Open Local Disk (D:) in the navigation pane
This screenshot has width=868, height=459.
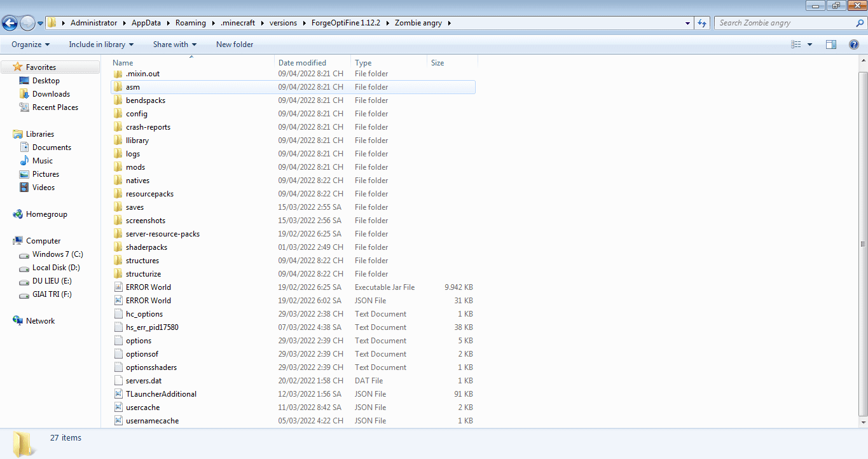tap(56, 268)
